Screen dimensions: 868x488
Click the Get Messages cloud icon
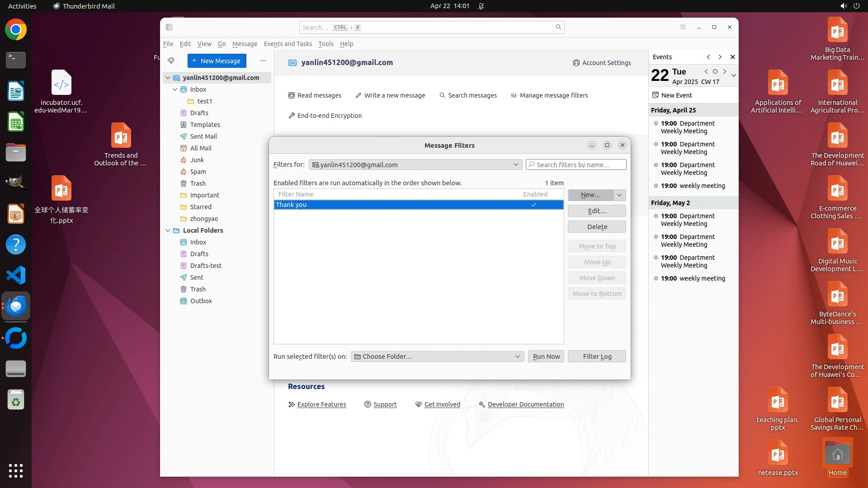pos(171,61)
